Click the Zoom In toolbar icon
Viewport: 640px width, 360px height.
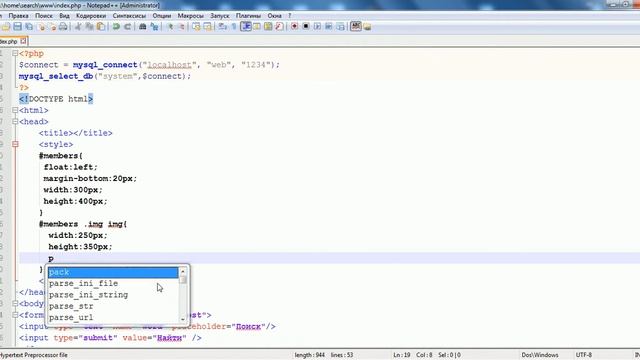pos(171,27)
